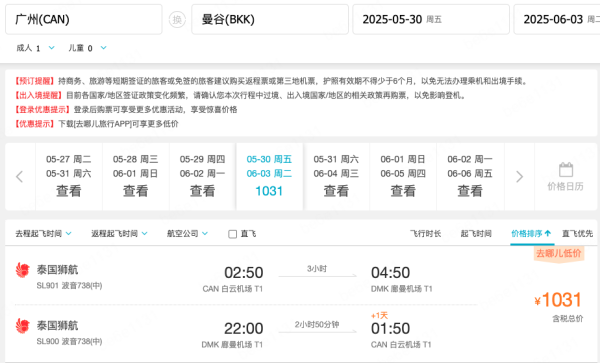The image size is (600, 363).
Task: Sort by 价格排序
Action: 531,233
